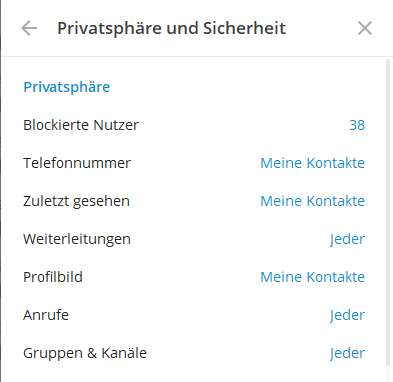
Task: Click the settings list scrollbar thumb
Action: pos(388,213)
